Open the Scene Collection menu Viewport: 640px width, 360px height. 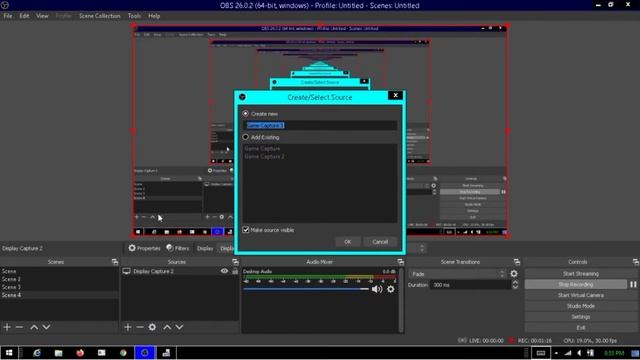[x=100, y=16]
